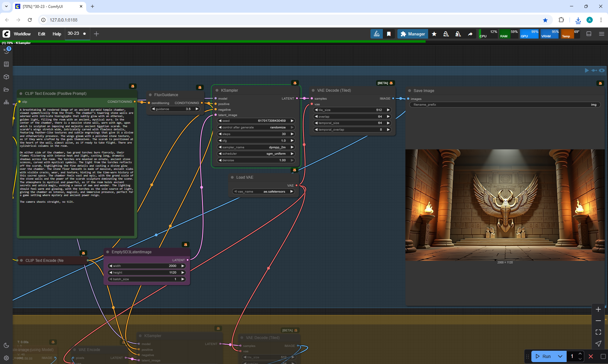608x364 pixels.
Task: Open the vae_name selector in Load VAE
Action: pyautogui.click(x=264, y=191)
